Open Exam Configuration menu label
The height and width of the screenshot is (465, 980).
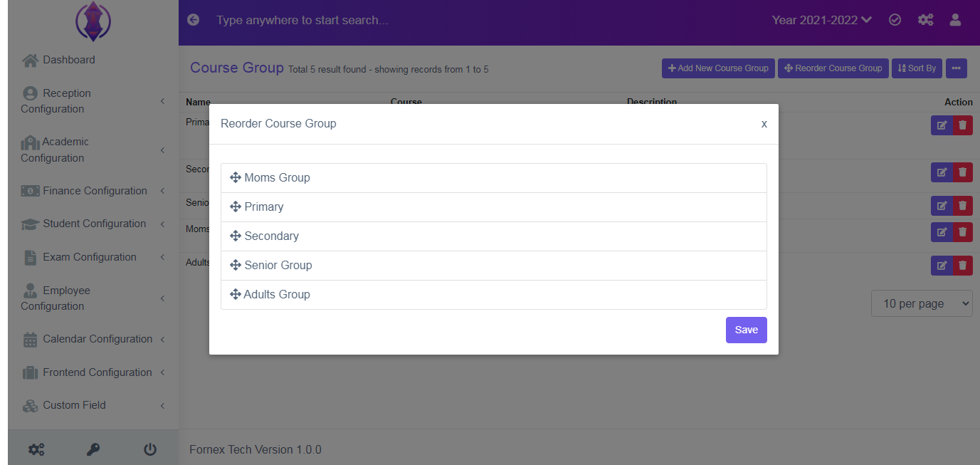point(90,257)
